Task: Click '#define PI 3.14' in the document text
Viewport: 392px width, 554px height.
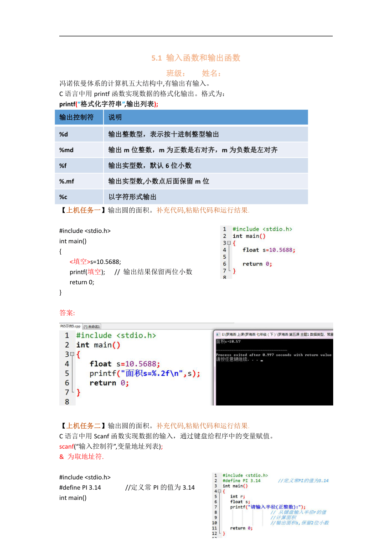Action: pyautogui.click(x=80, y=487)
